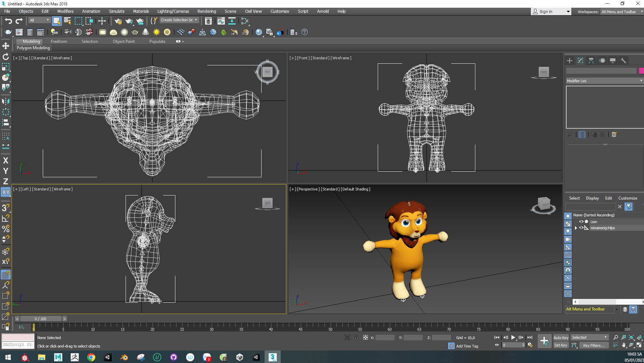Switch to the Hierarchy panel icon
644x363 pixels.
coord(591,61)
